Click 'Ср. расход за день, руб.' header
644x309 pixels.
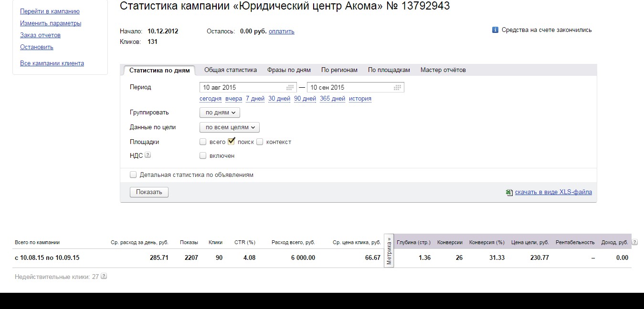point(139,242)
